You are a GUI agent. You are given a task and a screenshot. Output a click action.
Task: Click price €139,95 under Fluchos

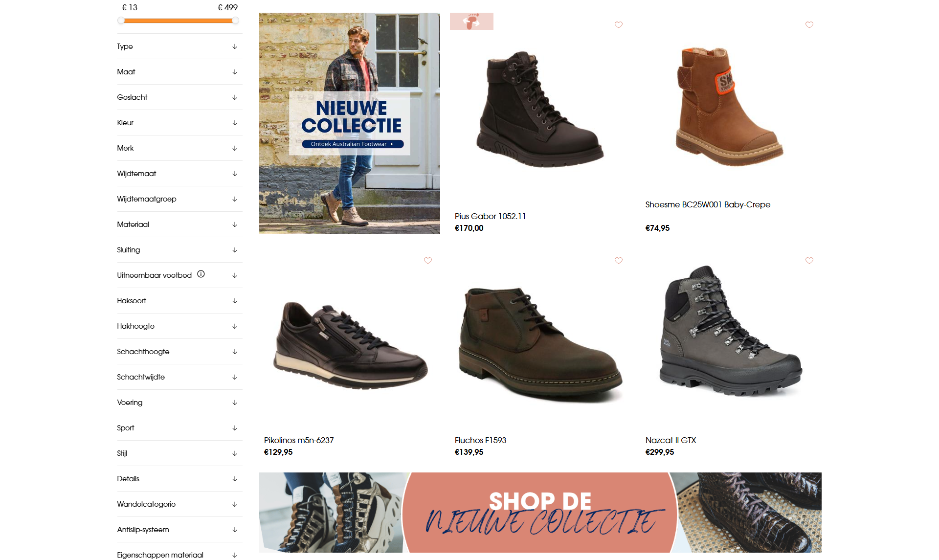click(x=469, y=452)
